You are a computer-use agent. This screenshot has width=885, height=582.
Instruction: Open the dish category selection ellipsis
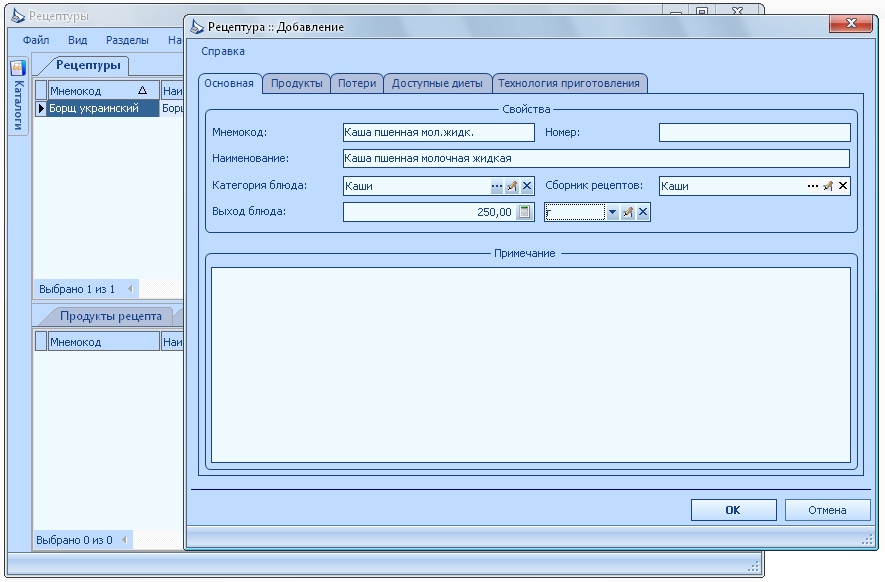coord(497,186)
